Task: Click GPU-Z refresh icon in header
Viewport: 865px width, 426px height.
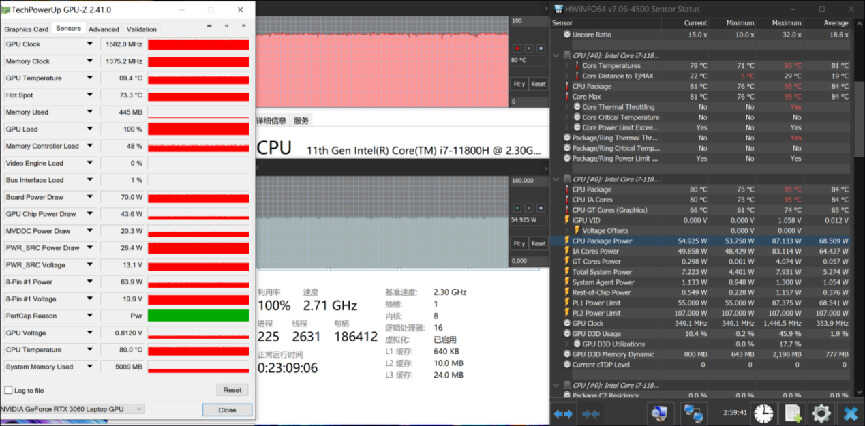Action: pyautogui.click(x=226, y=26)
